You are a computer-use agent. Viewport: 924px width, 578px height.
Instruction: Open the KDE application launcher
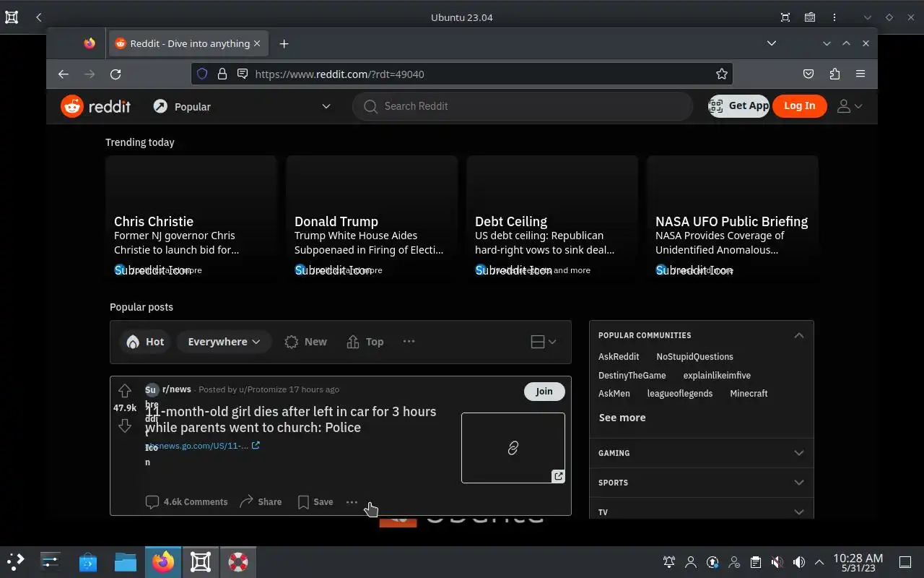point(16,561)
